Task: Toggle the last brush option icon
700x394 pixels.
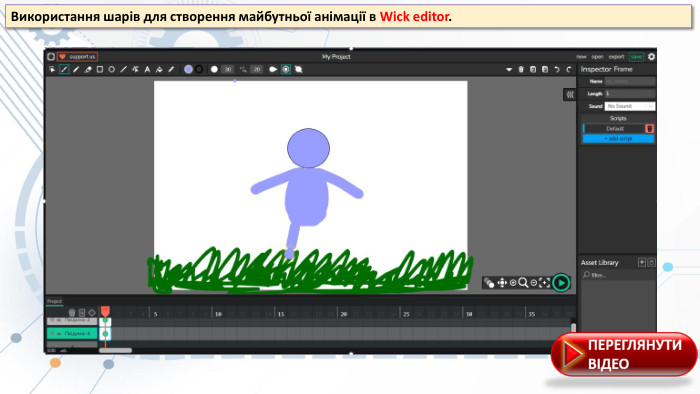Action: pyautogui.click(x=299, y=69)
